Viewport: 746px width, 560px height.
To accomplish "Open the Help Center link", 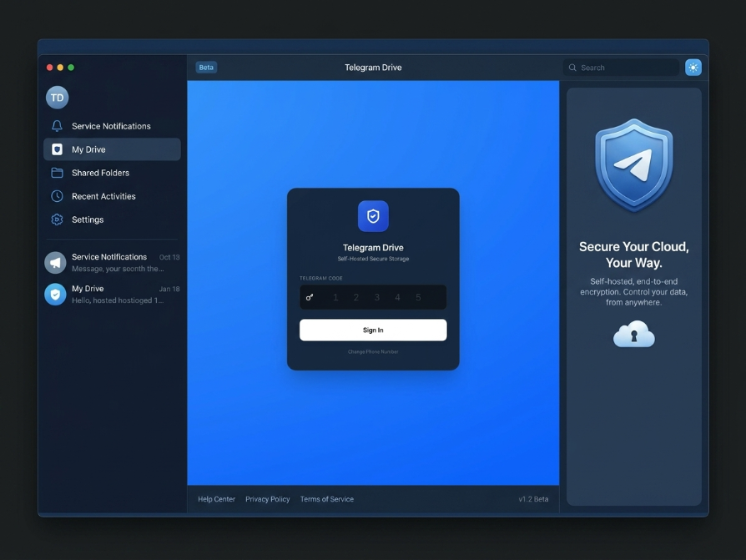I will point(216,499).
